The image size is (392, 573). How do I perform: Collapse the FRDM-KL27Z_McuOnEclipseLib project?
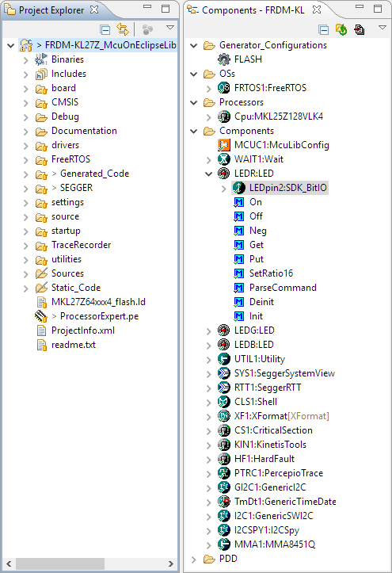click(11, 46)
